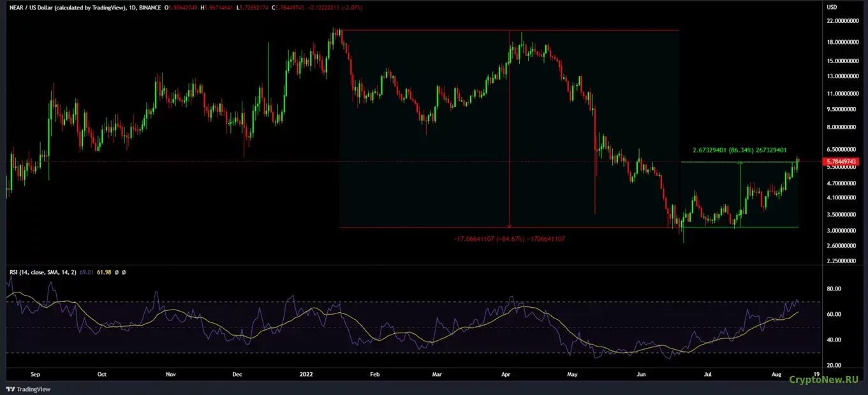Click the 2022 label on time axis

tap(307, 375)
